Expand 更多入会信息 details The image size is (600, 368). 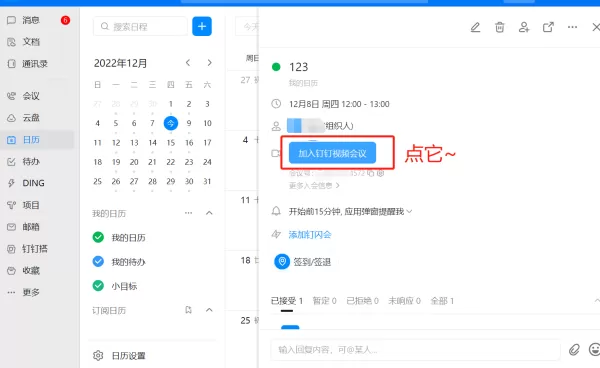click(314, 186)
